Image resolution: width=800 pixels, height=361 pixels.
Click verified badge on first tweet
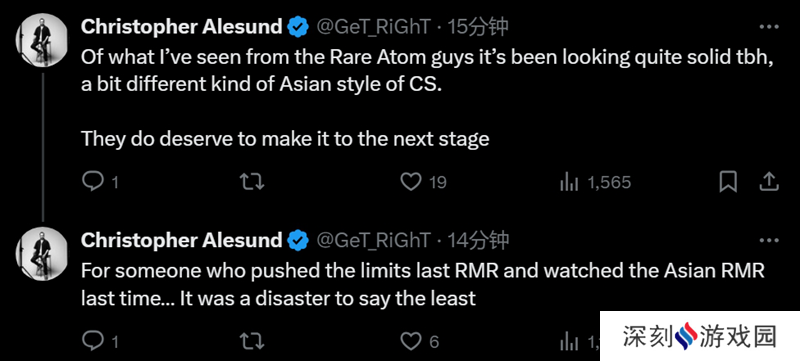[x=298, y=27]
